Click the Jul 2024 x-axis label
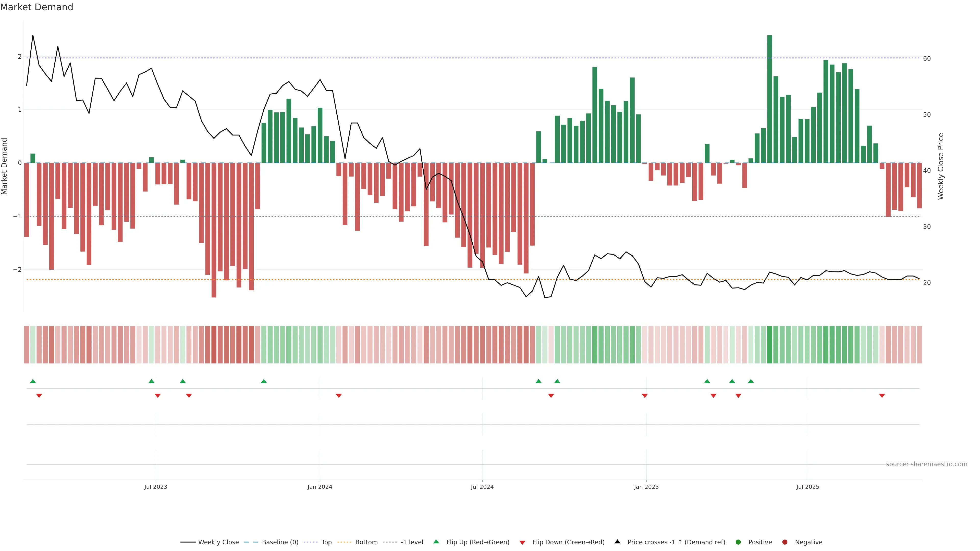 point(482,487)
